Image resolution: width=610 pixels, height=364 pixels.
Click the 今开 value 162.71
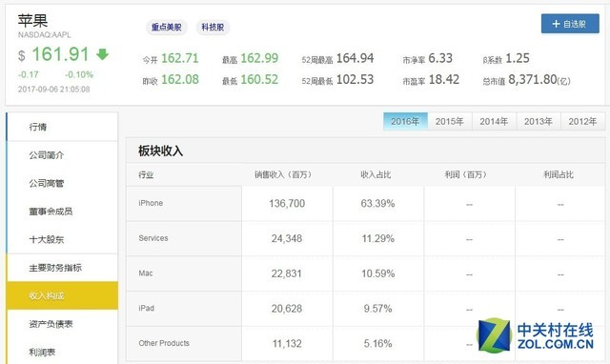click(x=180, y=58)
